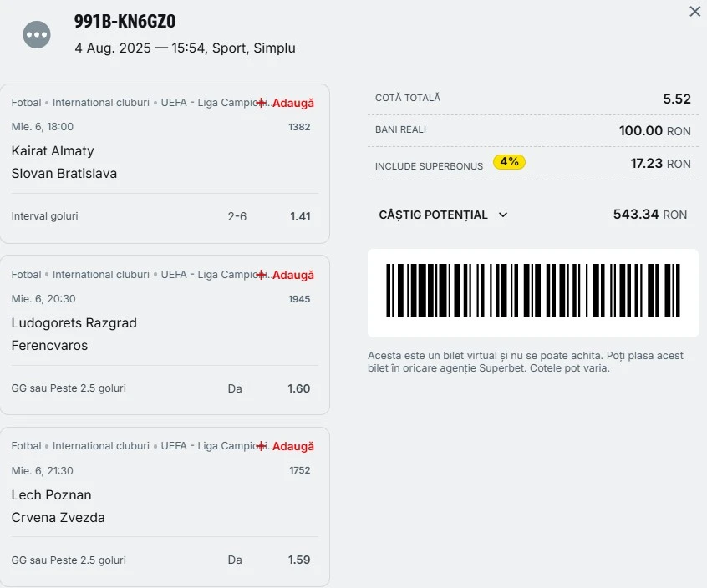This screenshot has width=707, height=588.
Task: Click the ticket barcode image
Action: [533, 291]
